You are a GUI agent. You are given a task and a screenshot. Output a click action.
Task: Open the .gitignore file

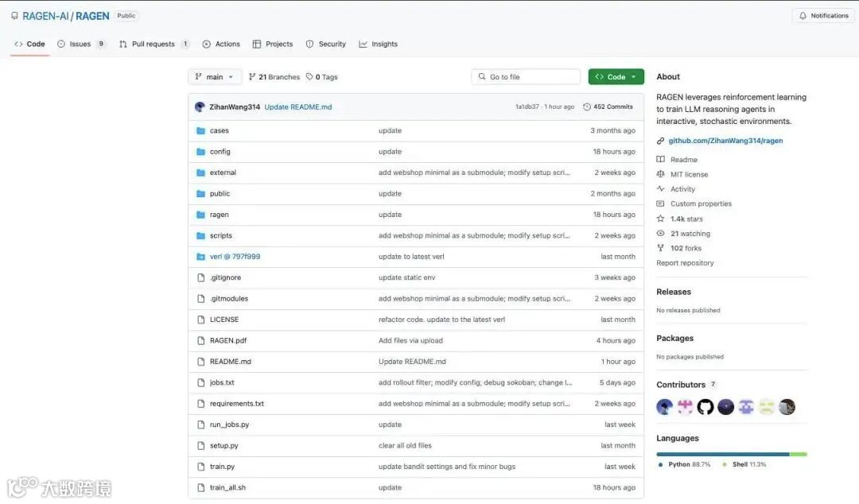[225, 277]
